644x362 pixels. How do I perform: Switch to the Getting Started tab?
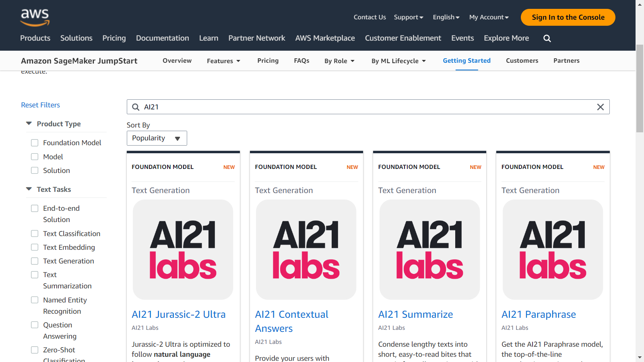(466, 61)
